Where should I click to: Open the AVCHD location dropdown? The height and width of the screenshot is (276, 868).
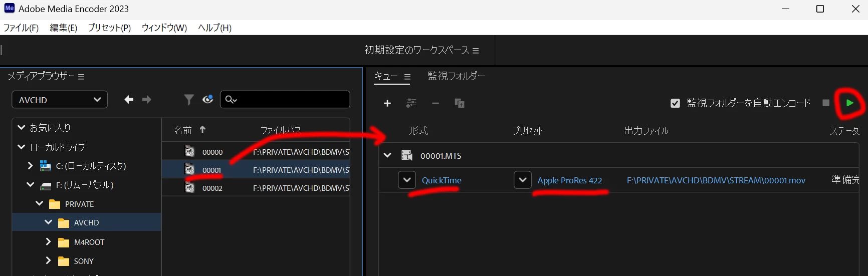click(60, 100)
